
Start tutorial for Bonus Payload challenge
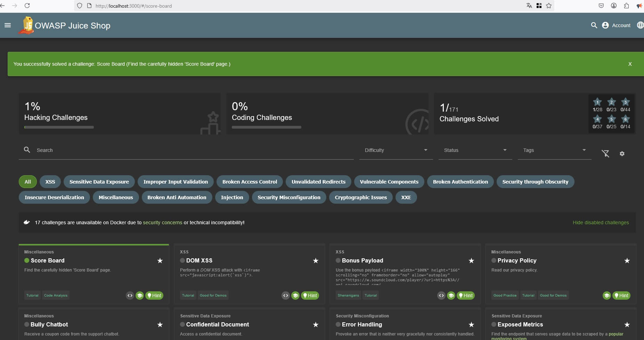pos(451,296)
